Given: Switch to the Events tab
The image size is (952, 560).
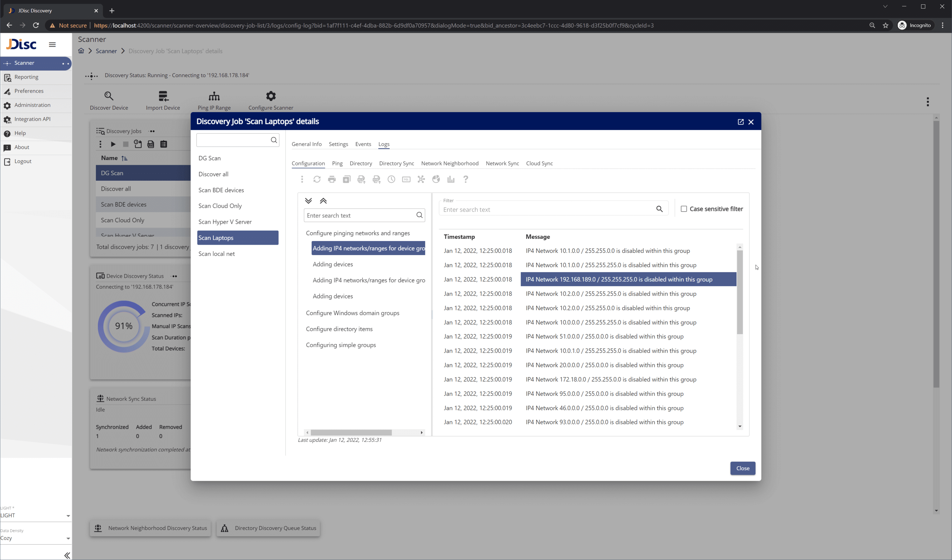Looking at the screenshot, I should [x=363, y=144].
